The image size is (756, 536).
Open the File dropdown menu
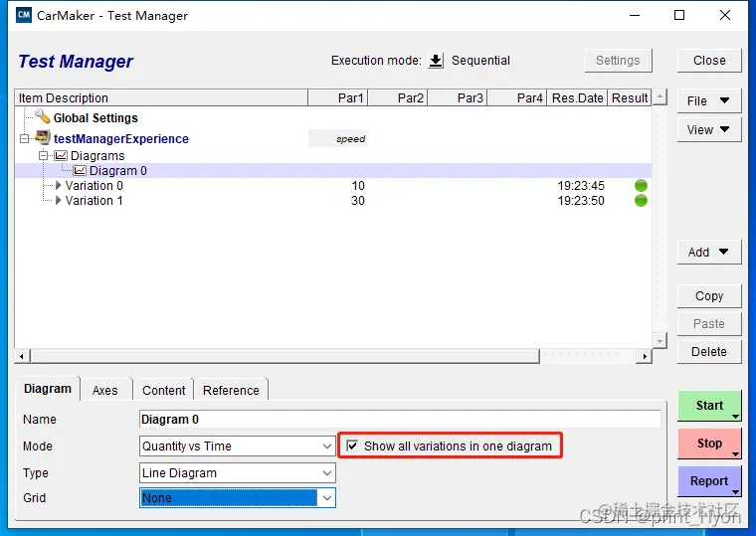coord(708,100)
